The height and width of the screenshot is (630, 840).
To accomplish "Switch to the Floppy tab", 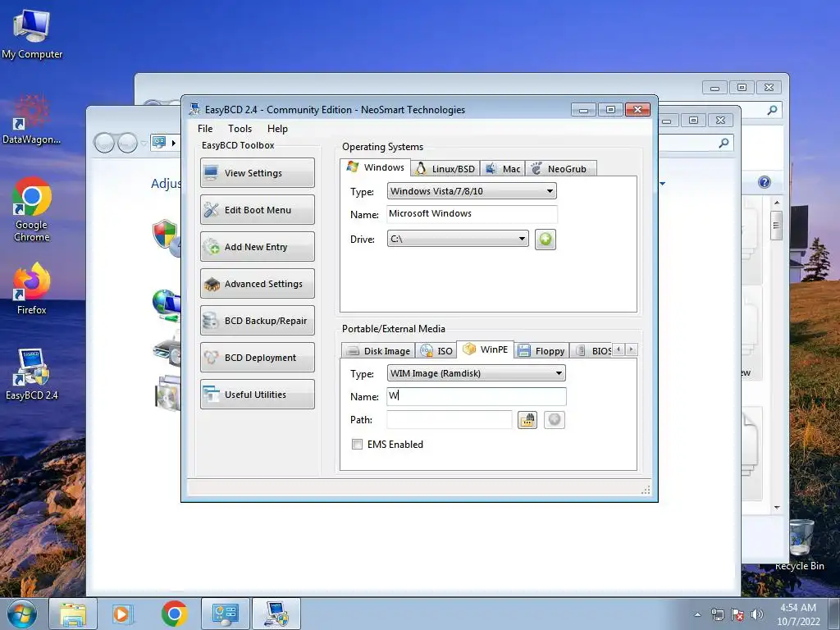I will [541, 351].
